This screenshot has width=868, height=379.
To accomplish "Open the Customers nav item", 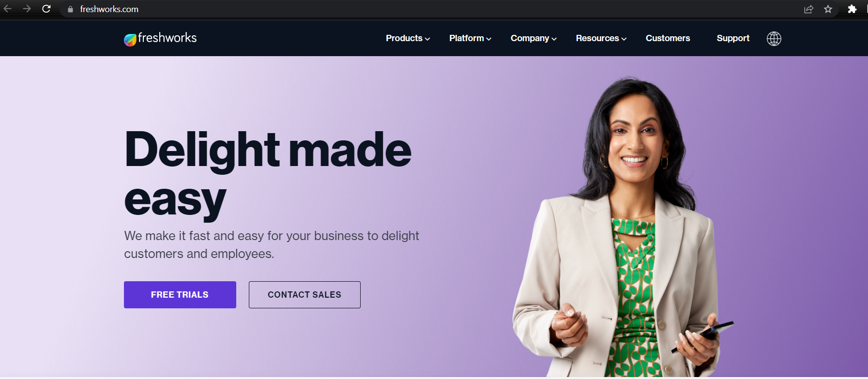I will (668, 38).
